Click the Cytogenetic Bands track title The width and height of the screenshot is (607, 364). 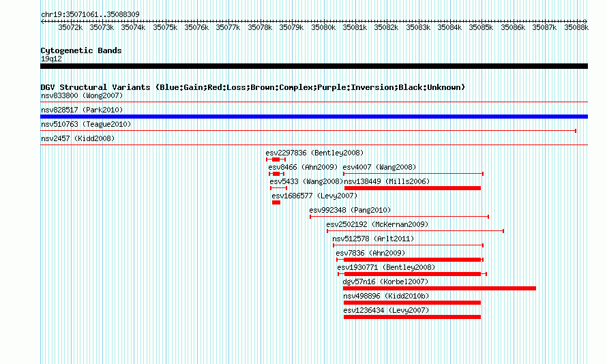[x=81, y=50]
